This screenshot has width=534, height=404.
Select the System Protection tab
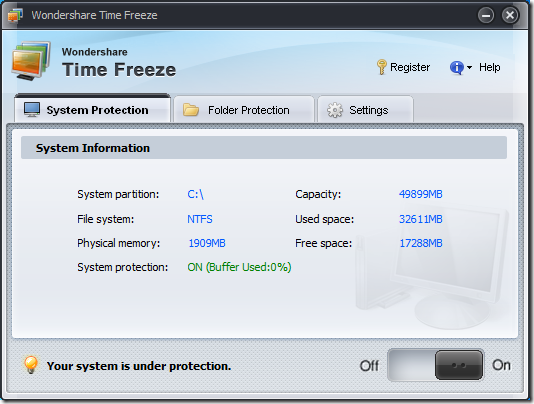pos(92,108)
